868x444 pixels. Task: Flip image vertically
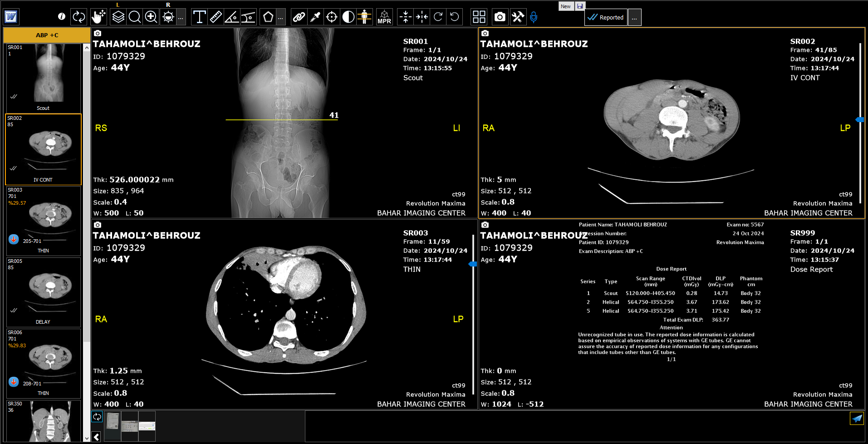(405, 17)
